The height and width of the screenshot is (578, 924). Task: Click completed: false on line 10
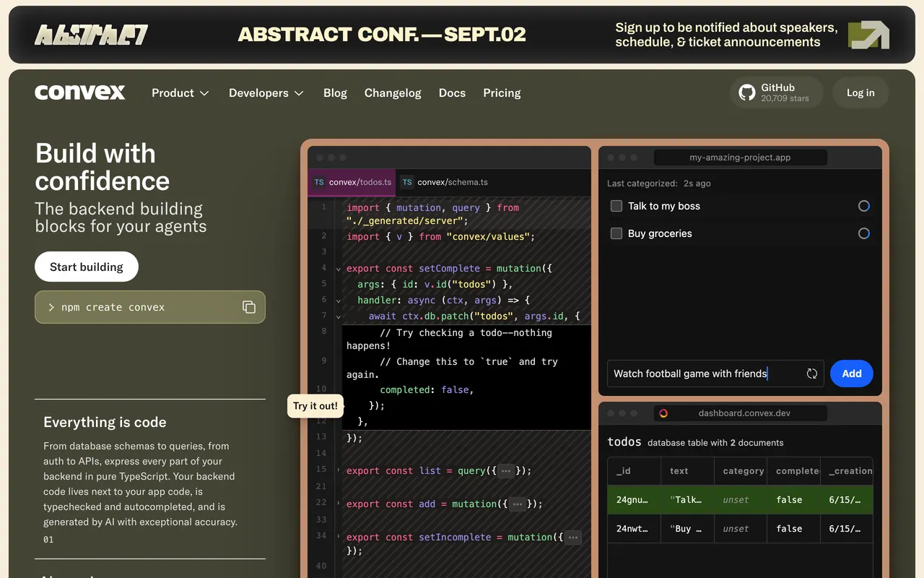tap(427, 389)
